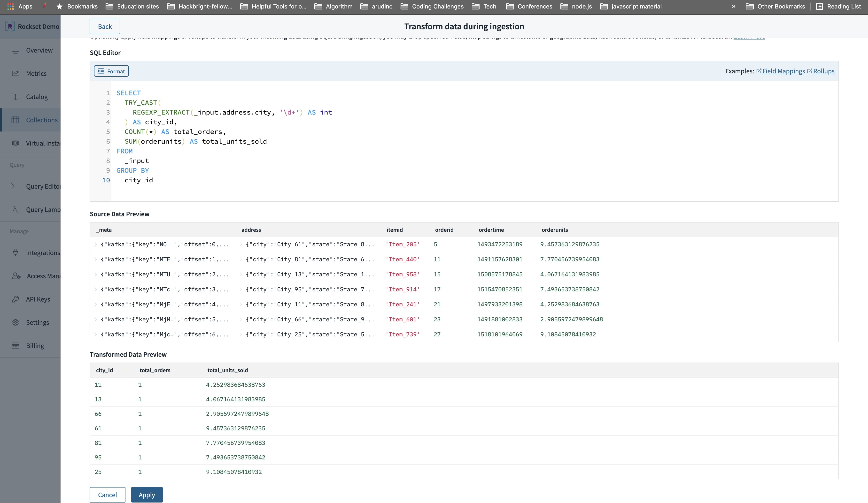The width and height of the screenshot is (868, 503).
Task: Click the Format button in SQL Editor
Action: pyautogui.click(x=111, y=71)
